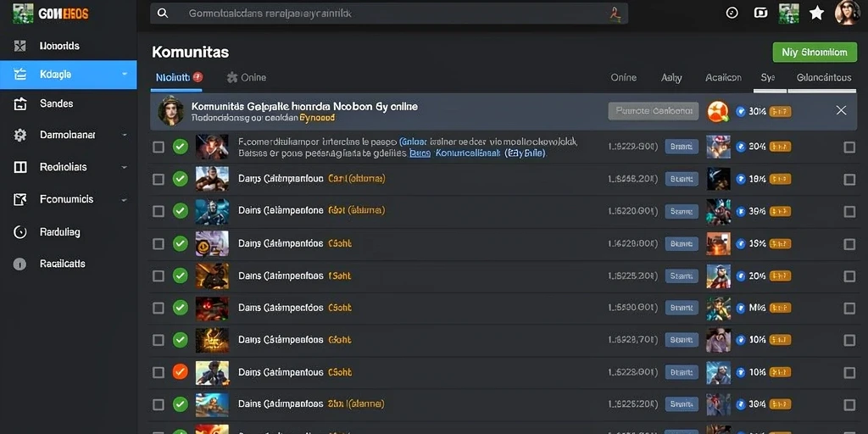868x434 pixels.
Task: Click the green Niy Stnomilom button
Action: point(815,53)
